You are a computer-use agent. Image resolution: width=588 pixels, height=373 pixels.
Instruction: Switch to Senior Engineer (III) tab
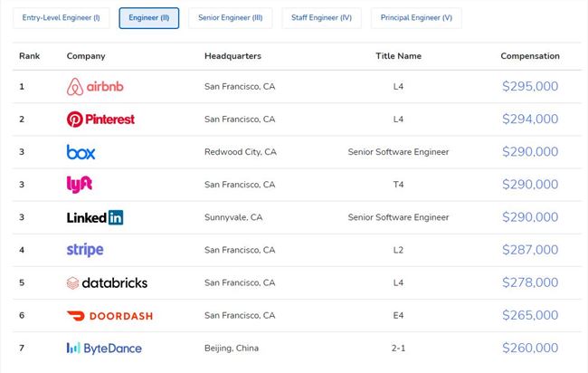pos(230,18)
